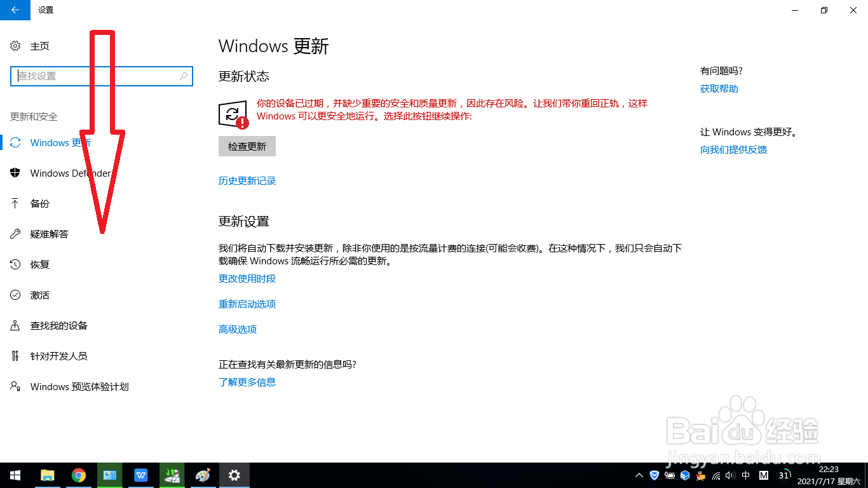The width and height of the screenshot is (868, 488).
Task: Show hidden system tray icons
Action: 639,475
